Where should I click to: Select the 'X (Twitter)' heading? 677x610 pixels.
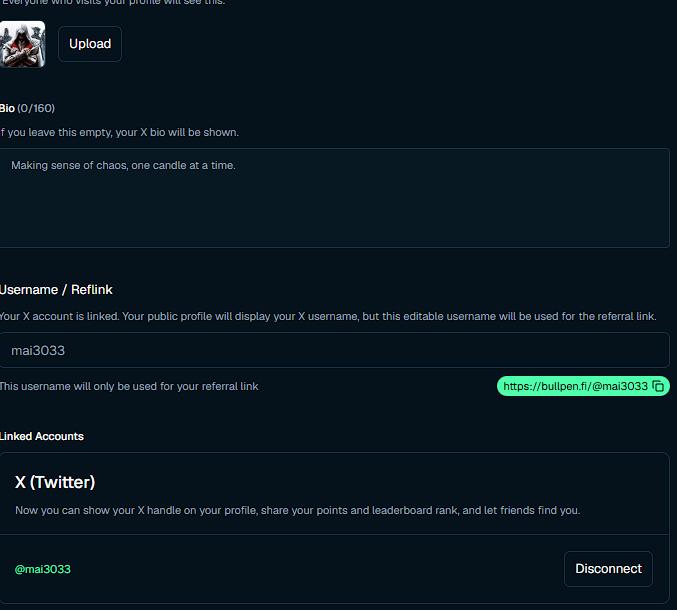(x=55, y=482)
